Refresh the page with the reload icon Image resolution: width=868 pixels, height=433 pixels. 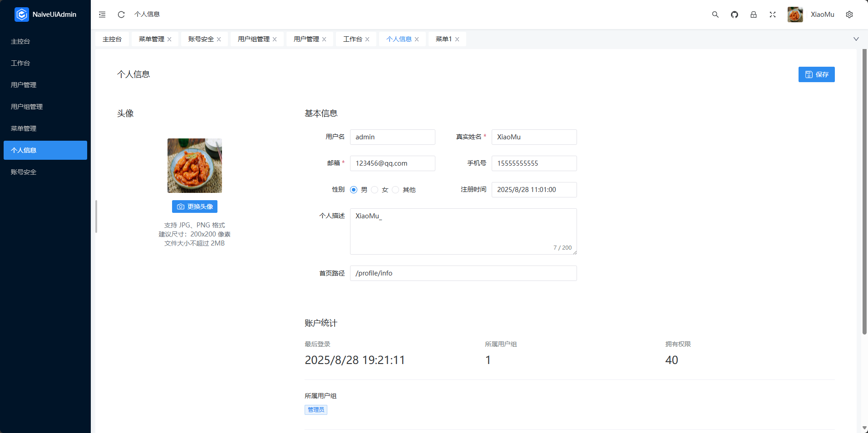121,14
